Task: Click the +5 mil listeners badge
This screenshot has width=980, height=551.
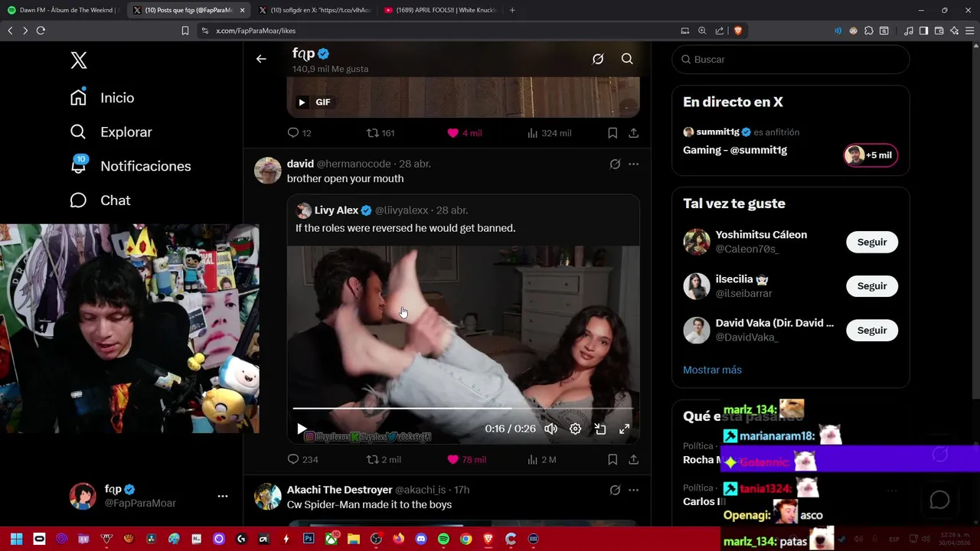Action: click(x=871, y=155)
